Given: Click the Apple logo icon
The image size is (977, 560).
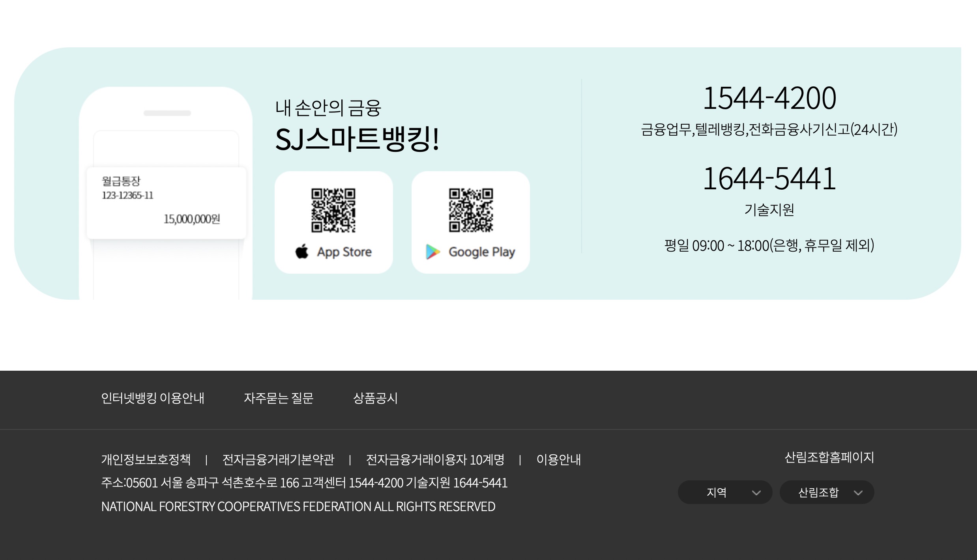Looking at the screenshot, I should [x=302, y=251].
